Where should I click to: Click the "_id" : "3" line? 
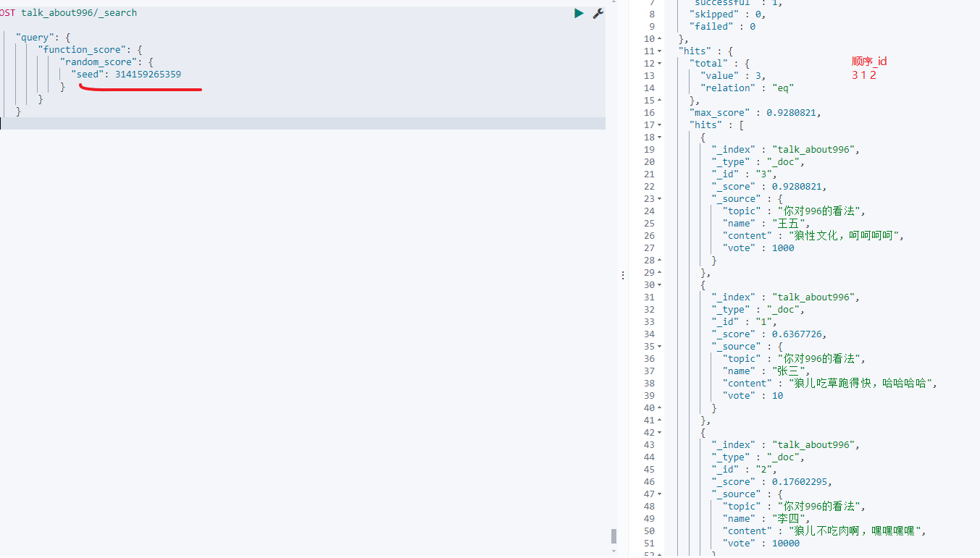(744, 174)
